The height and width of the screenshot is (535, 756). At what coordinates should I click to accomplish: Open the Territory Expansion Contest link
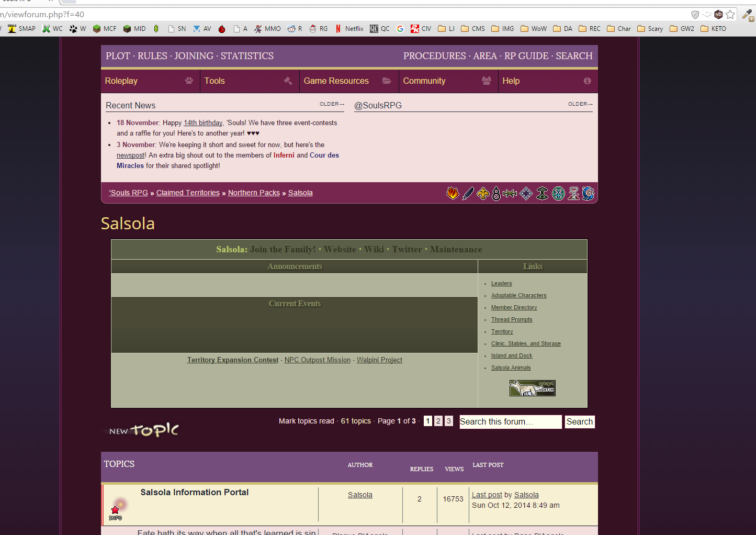coord(233,360)
